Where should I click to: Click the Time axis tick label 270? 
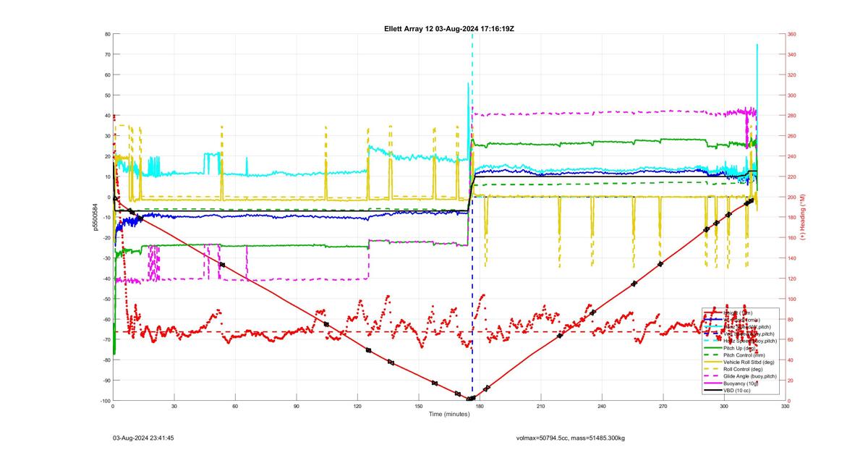(x=663, y=407)
